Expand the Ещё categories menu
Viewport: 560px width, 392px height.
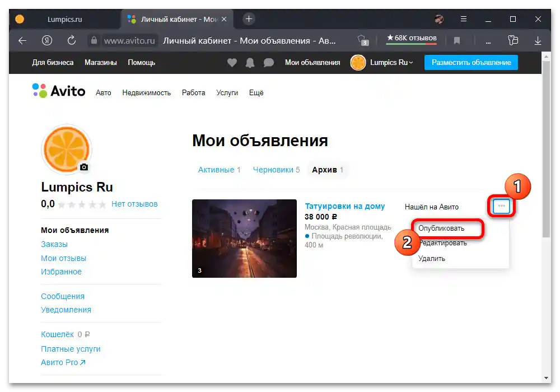point(256,93)
